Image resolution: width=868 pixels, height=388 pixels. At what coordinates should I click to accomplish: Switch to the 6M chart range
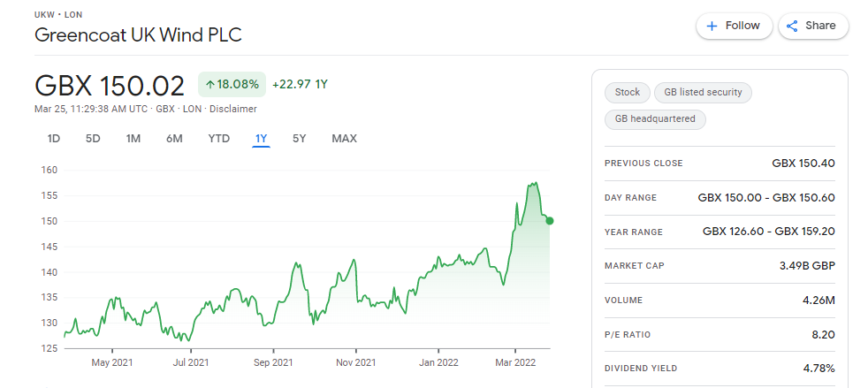coord(174,139)
